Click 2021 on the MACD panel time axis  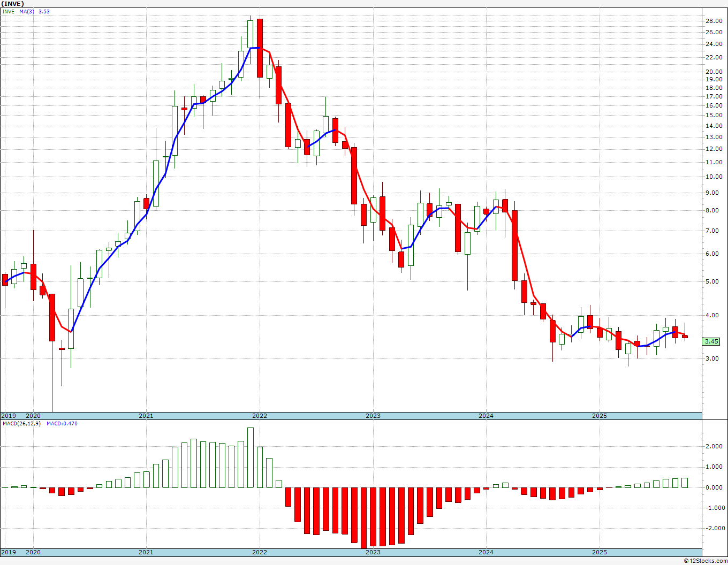[146, 552]
